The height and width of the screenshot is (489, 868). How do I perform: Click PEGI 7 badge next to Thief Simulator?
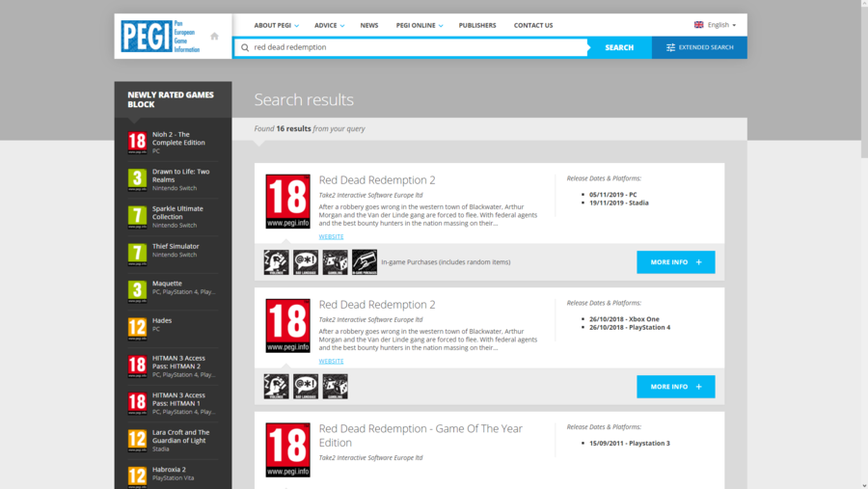(137, 255)
